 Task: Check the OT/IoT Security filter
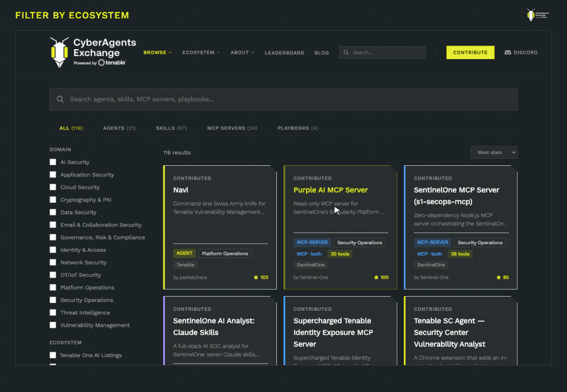(x=53, y=275)
